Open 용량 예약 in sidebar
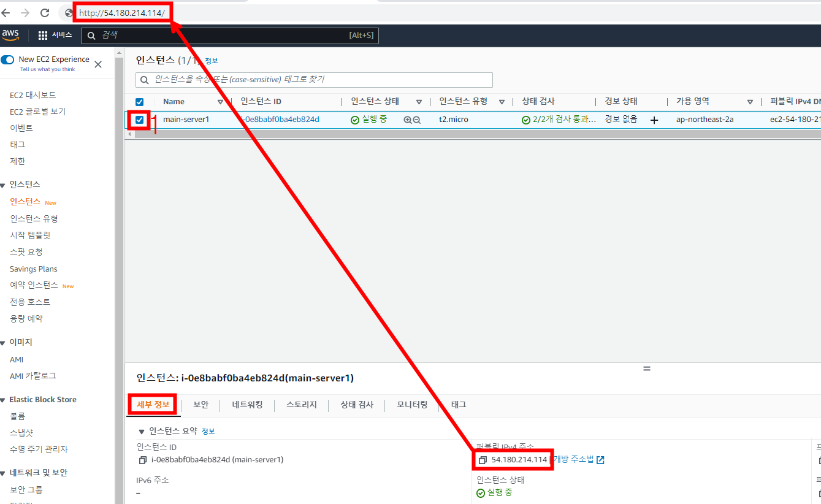The height and width of the screenshot is (504, 821). [x=26, y=319]
